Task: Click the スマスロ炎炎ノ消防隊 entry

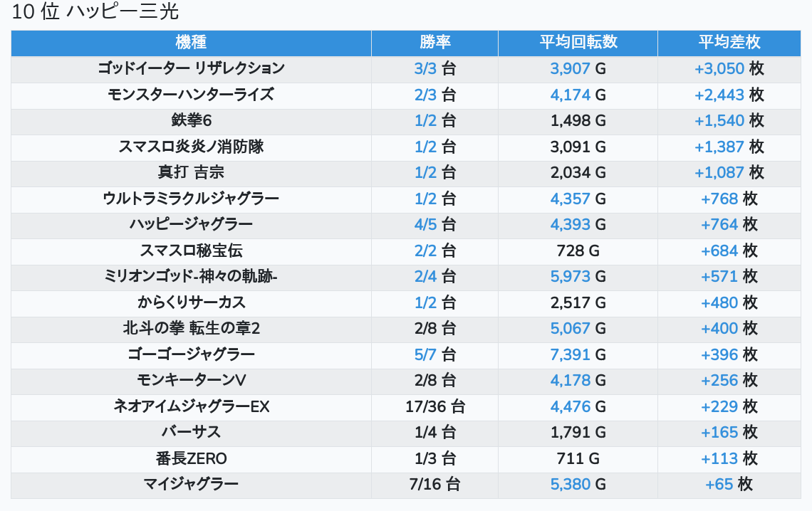Action: click(x=191, y=147)
